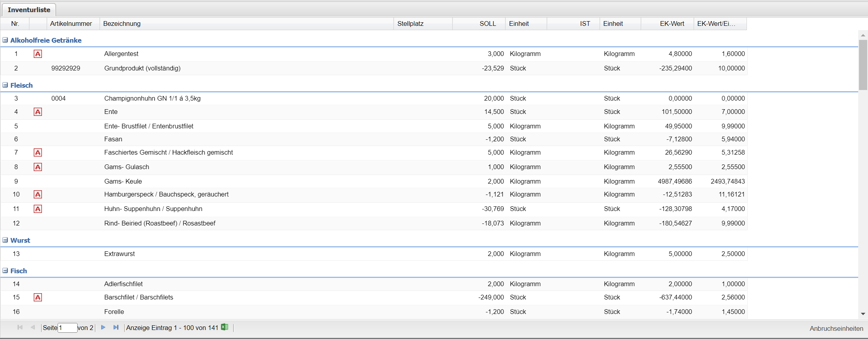Click the allergen icon in the Ente row

(x=38, y=112)
